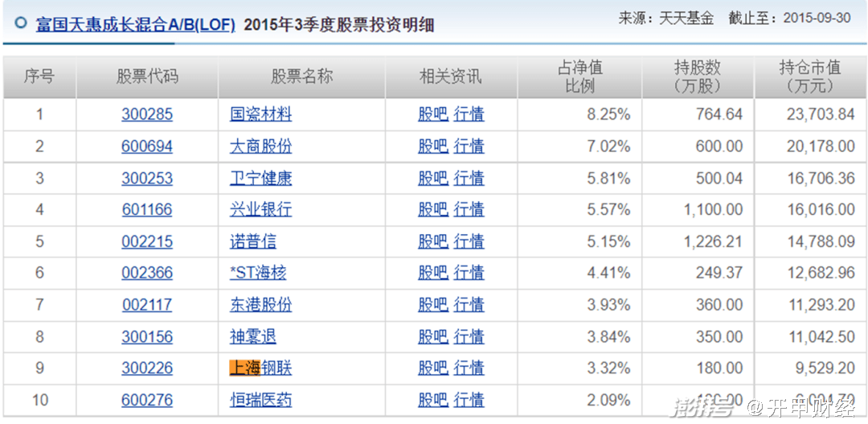Viewport: 868px width, 424px height.
Task: Click the 持股数(万股) column header
Action: tap(698, 77)
